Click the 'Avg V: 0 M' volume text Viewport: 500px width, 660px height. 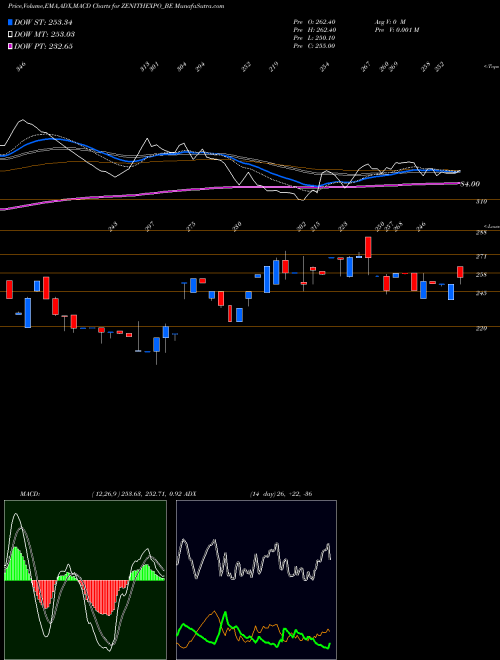[389, 21]
